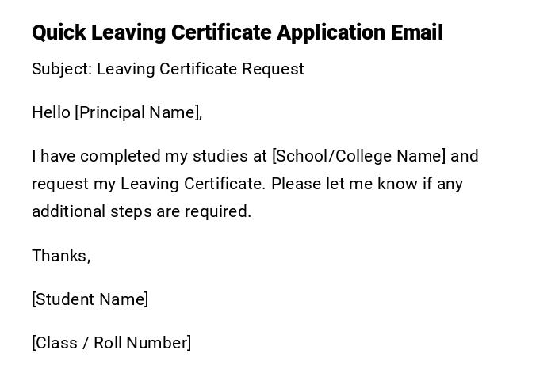Select the [Student Name] placeholder
This screenshot has width=555, height=392.
[x=90, y=299]
